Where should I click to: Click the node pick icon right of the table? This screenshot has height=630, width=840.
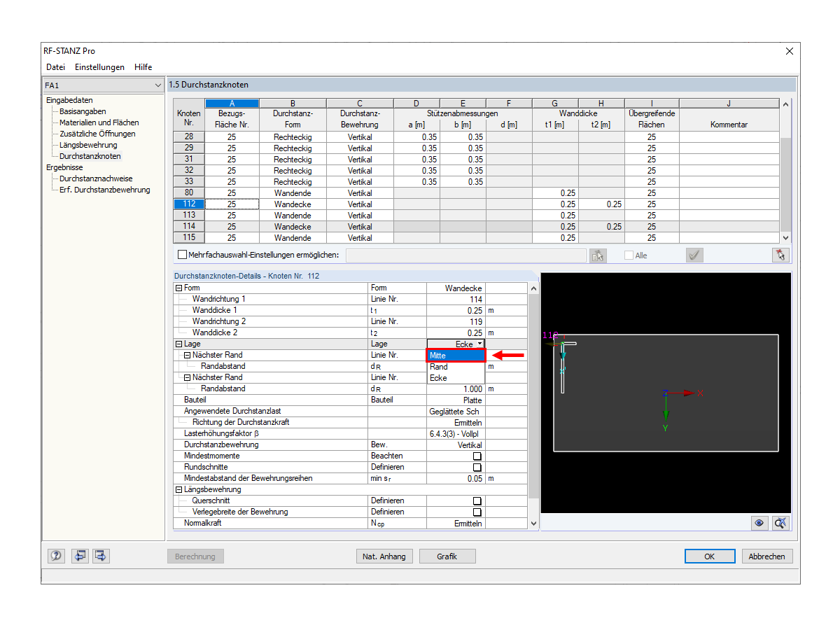click(782, 255)
